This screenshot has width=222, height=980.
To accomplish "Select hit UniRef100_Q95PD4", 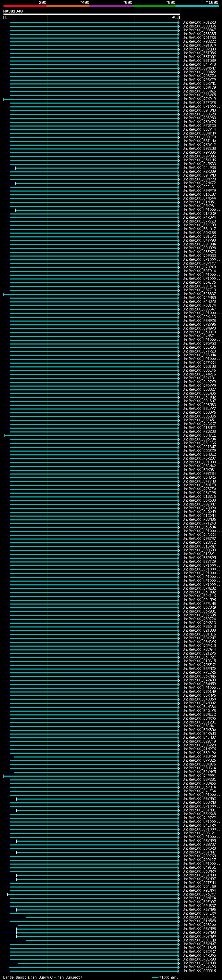I will pyautogui.click(x=199, y=439).
